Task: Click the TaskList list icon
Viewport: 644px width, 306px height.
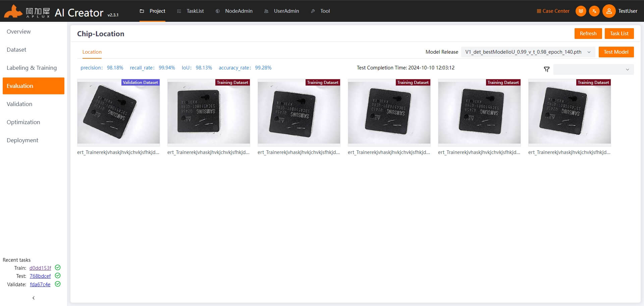Action: 179,11
